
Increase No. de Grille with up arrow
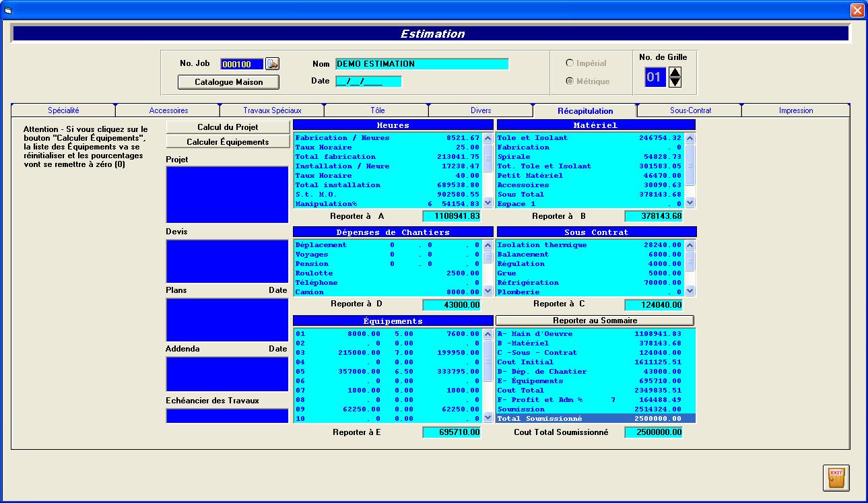click(x=675, y=71)
